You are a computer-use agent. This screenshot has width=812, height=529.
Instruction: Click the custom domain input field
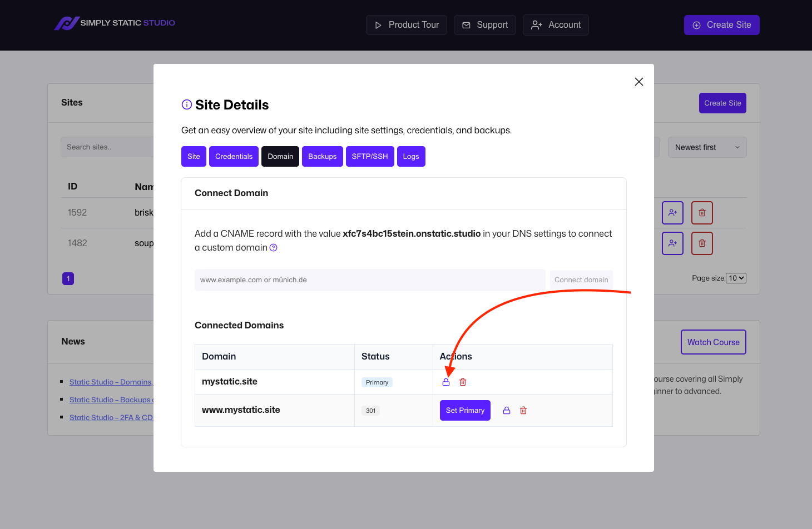[x=370, y=280]
